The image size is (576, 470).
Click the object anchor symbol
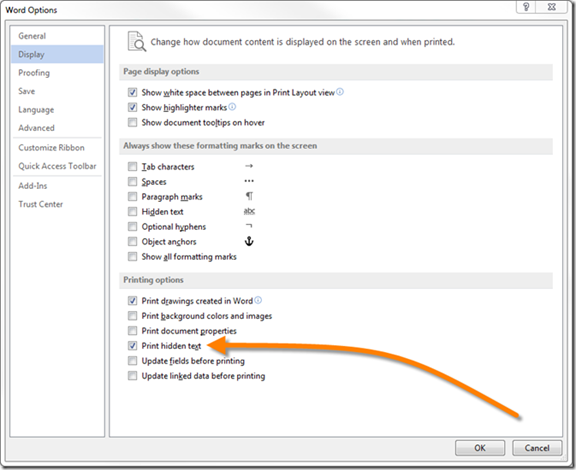249,241
